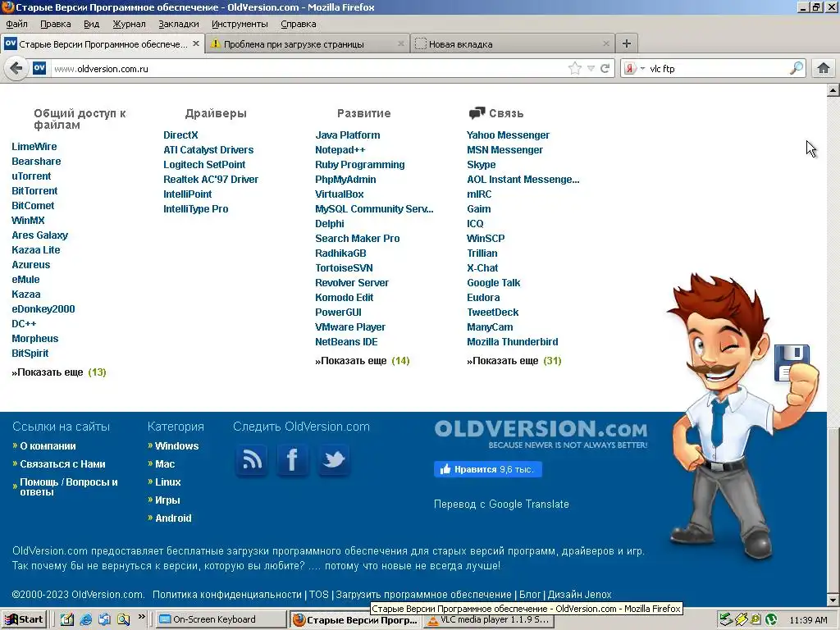This screenshot has height=630, width=840.
Task: Open the RSS feed icon in footer
Action: click(x=252, y=459)
